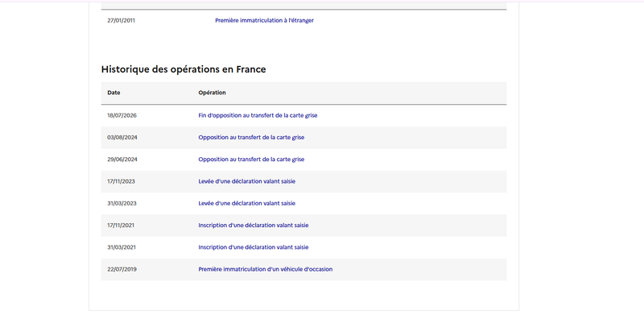The image size is (644, 319).
Task: Click the 'Première immatriculation à l'étranger' entry
Action: click(x=264, y=20)
